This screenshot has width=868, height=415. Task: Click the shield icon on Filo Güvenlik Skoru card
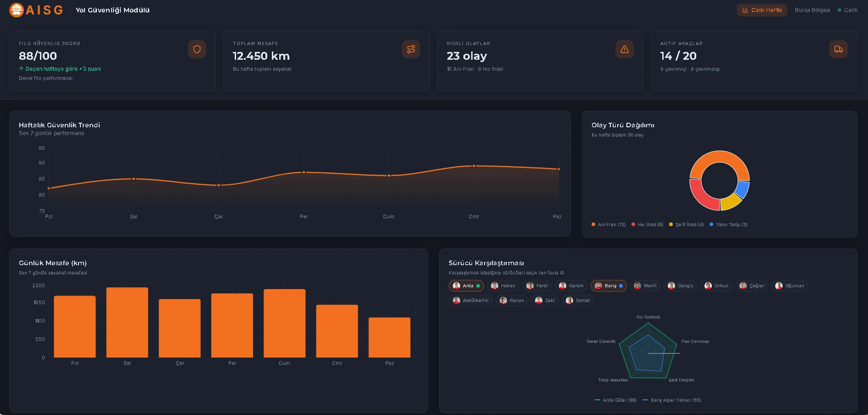[x=197, y=49]
